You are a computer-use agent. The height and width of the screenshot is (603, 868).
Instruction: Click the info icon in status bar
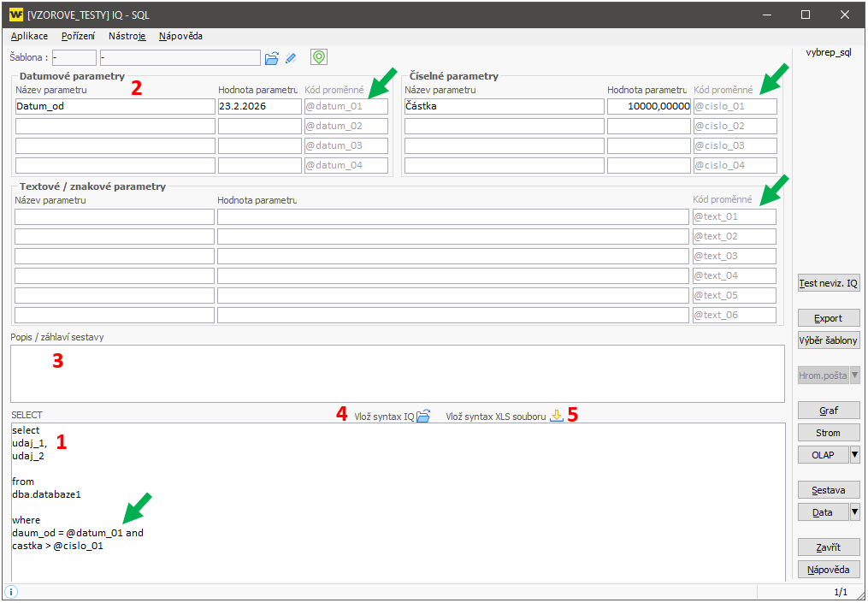pos(11,592)
